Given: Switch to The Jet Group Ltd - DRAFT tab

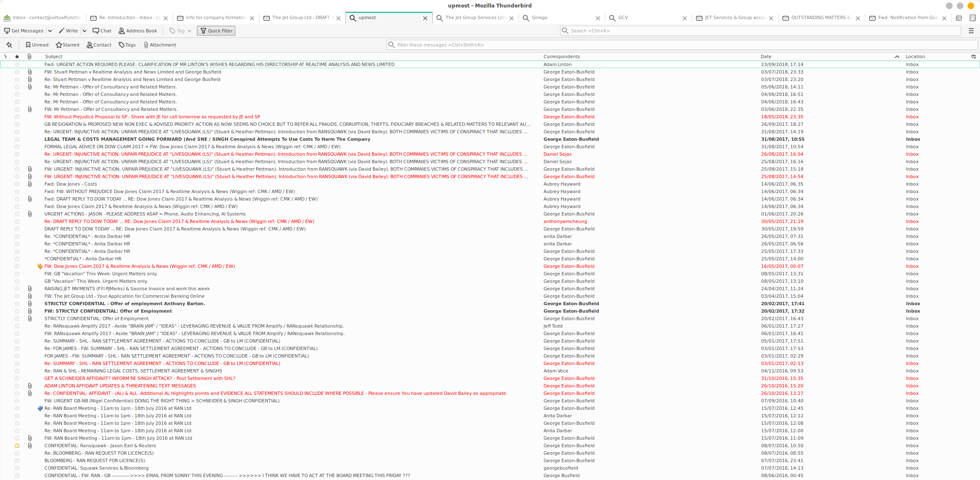Looking at the screenshot, I should 303,18.
